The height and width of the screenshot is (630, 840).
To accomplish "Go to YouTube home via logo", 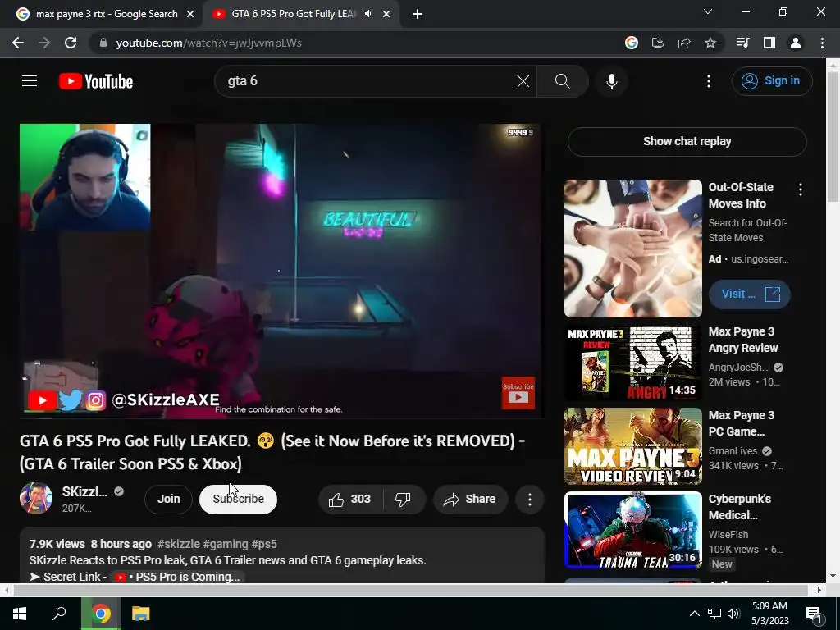I will (x=95, y=81).
